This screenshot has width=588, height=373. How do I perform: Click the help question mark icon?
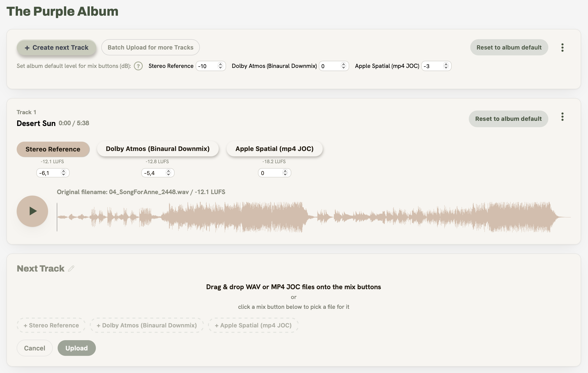pyautogui.click(x=138, y=66)
